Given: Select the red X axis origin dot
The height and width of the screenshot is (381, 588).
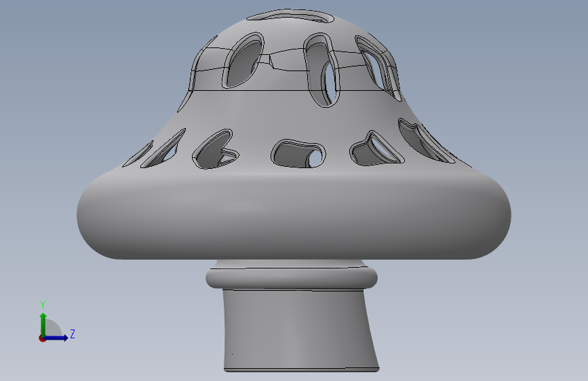Looking at the screenshot, I should [x=42, y=338].
